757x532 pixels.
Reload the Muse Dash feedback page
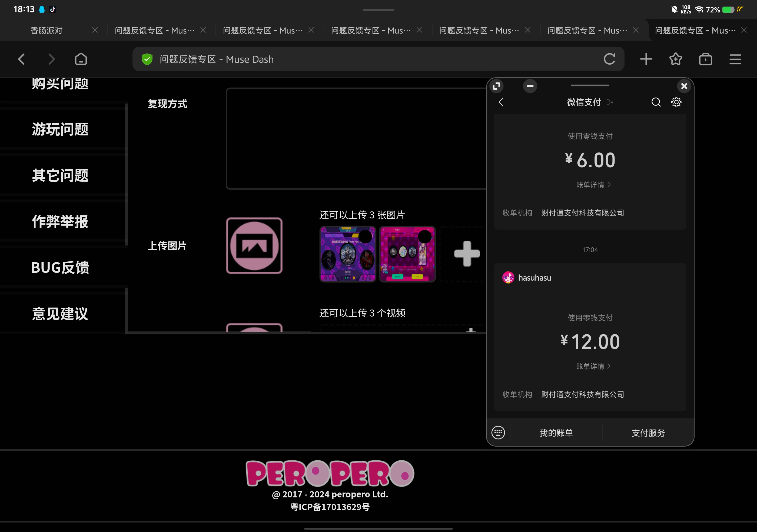[x=609, y=59]
